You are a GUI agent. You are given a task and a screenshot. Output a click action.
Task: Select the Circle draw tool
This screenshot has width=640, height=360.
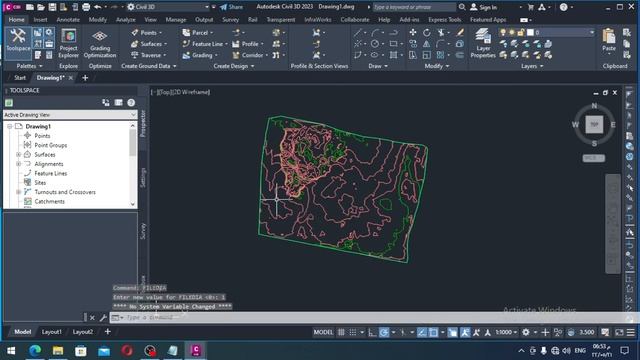(375, 44)
